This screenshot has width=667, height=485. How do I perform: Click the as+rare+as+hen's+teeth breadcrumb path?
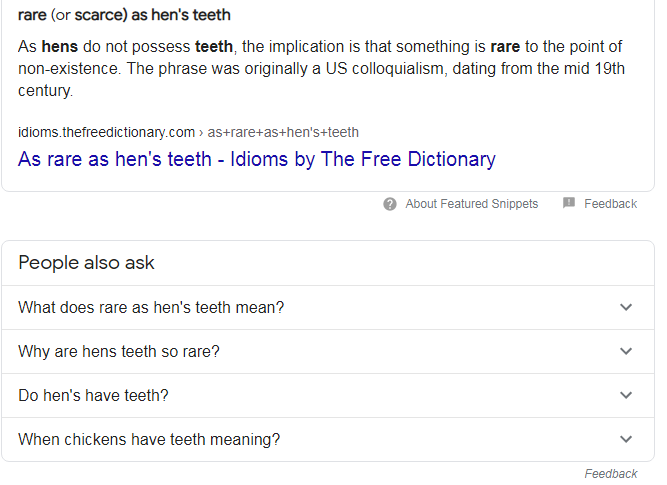click(283, 132)
